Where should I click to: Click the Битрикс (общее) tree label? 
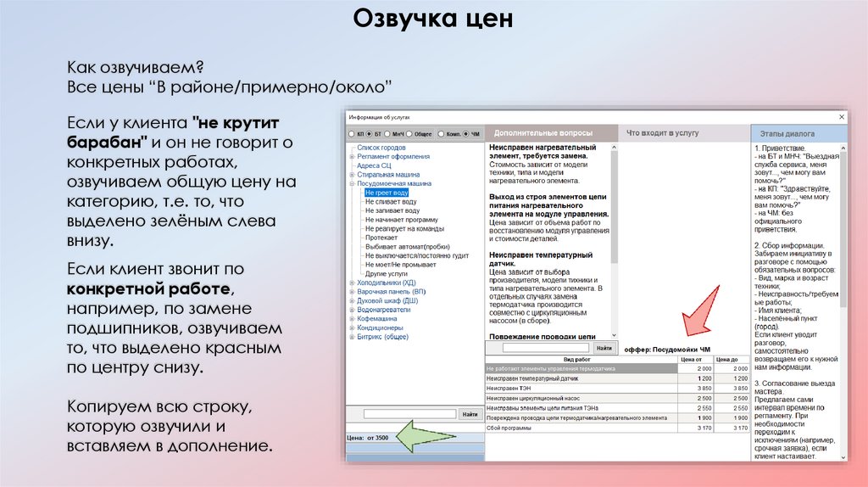[x=382, y=336]
